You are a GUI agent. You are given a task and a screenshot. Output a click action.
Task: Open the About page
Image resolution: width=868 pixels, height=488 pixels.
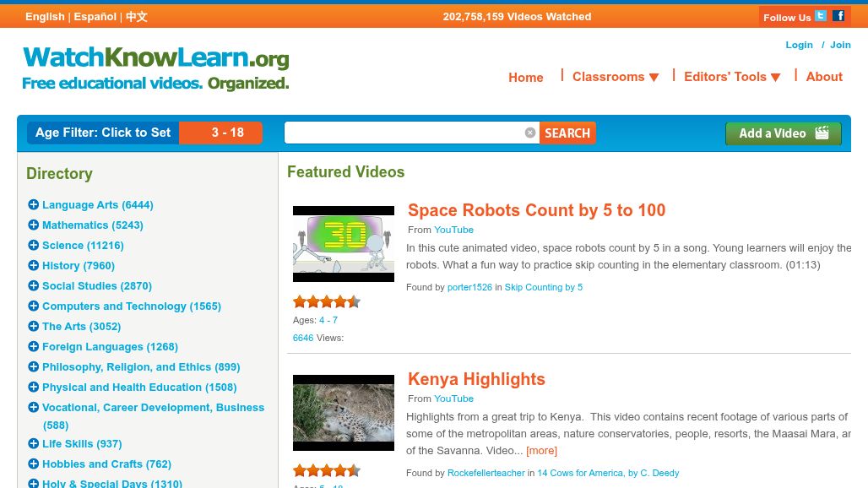click(x=824, y=77)
